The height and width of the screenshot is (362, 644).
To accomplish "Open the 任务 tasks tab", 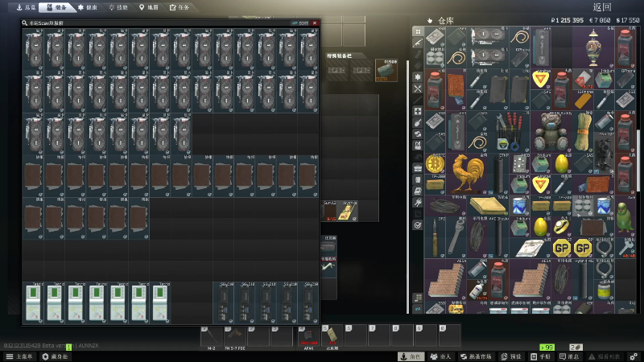I will [180, 7].
